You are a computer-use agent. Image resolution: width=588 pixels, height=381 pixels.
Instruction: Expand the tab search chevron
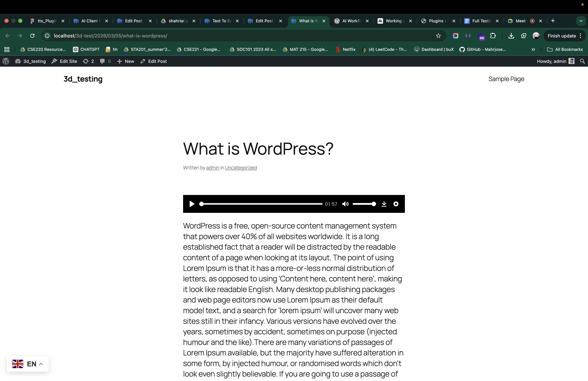point(581,21)
